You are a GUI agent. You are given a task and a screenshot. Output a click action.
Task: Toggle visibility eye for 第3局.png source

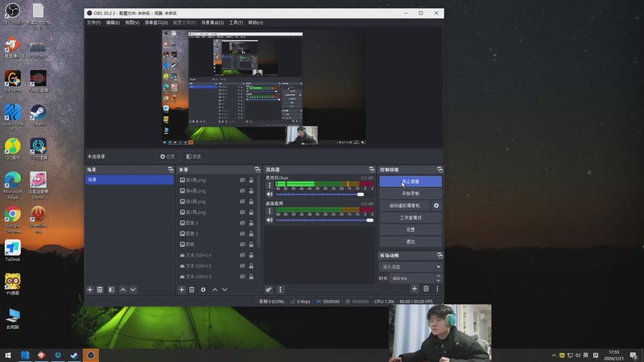(x=242, y=202)
